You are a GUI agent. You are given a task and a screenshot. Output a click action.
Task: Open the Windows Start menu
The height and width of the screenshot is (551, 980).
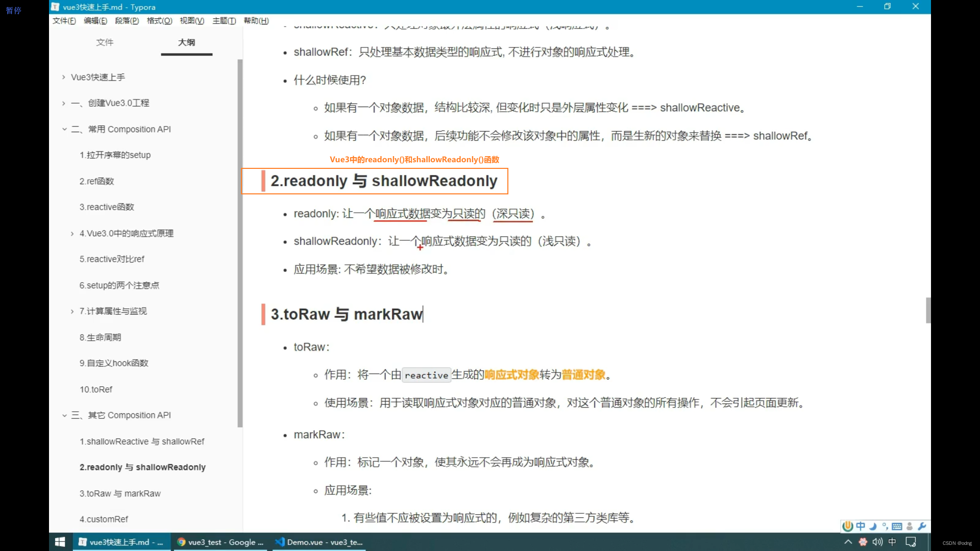tap(60, 542)
